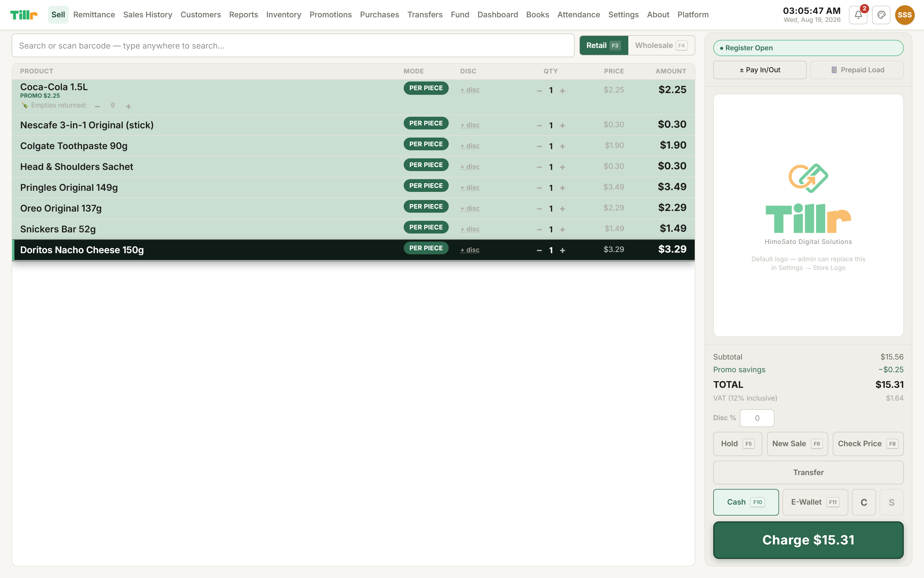
Task: Decrease quantity for Colgate Toothpaste 90g
Action: [x=539, y=147]
